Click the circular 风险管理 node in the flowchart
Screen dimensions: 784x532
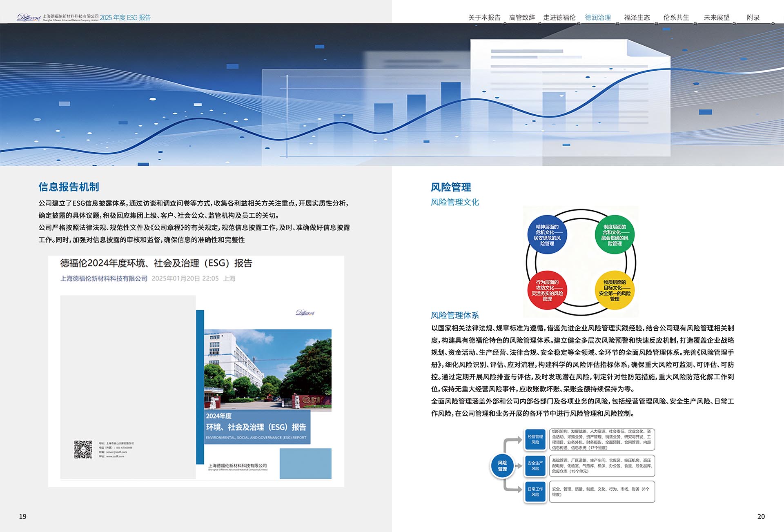[x=502, y=465]
